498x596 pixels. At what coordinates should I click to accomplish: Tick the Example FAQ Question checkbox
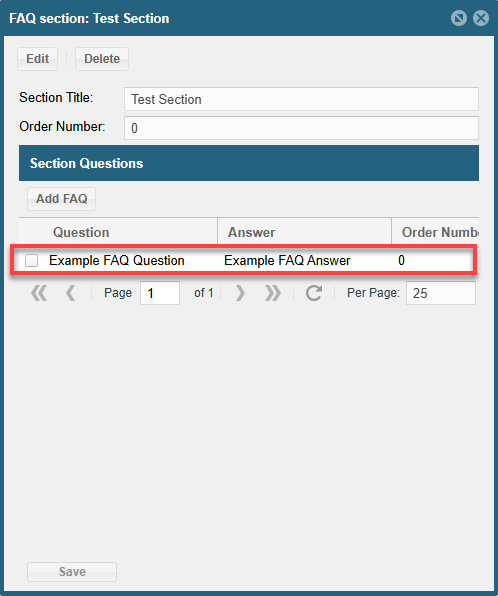click(x=31, y=260)
